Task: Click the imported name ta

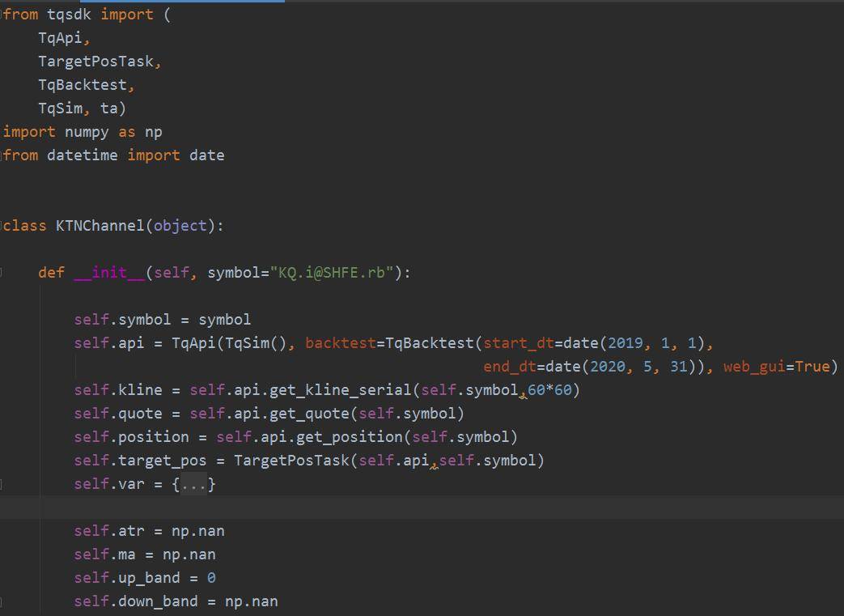Action: tap(108, 108)
